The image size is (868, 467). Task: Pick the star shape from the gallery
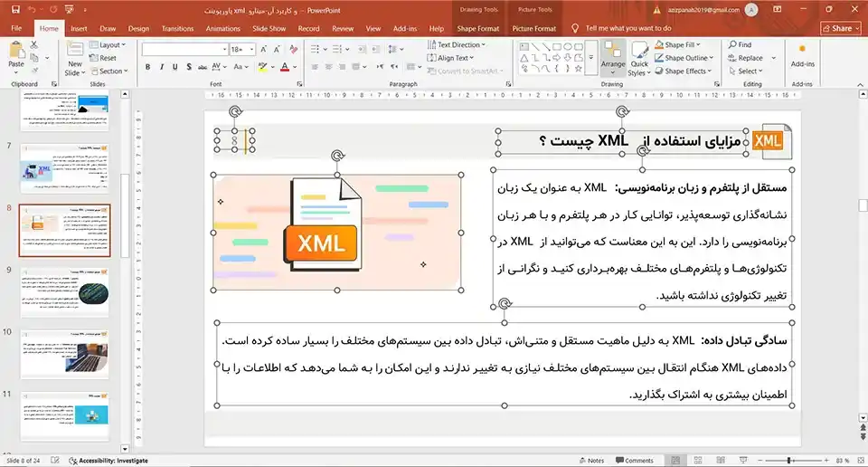pos(579,69)
